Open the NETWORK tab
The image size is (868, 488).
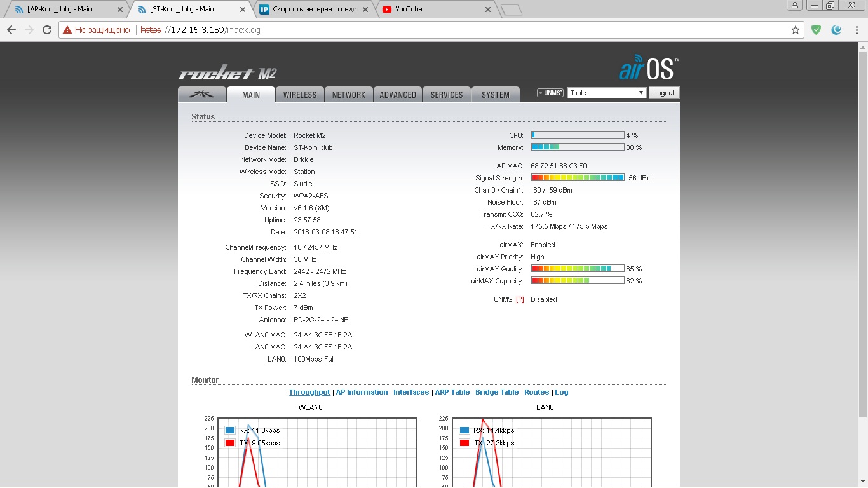[x=349, y=95]
